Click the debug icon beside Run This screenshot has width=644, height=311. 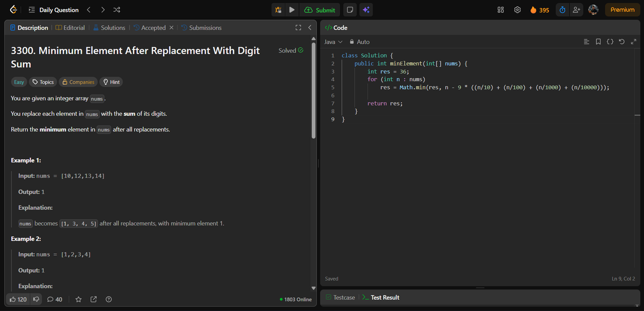(x=278, y=10)
